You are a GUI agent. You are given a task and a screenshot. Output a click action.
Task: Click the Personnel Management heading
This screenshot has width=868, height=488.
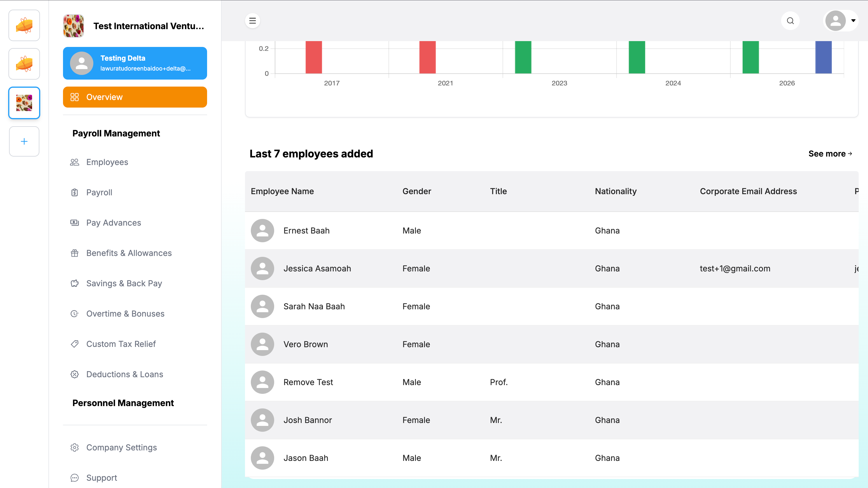[123, 403]
